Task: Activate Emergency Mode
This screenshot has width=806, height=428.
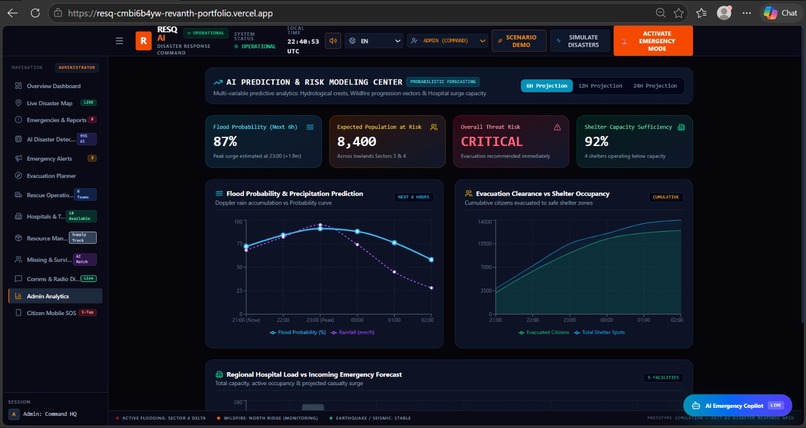Action: [x=653, y=41]
